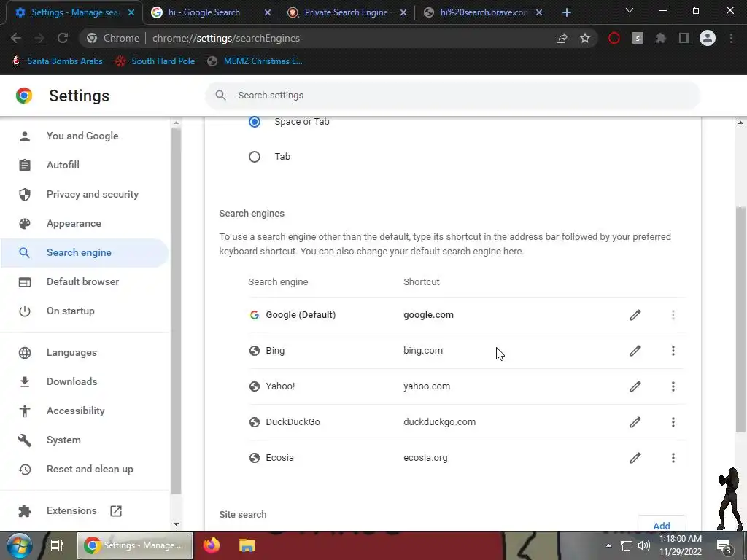Open South Hard Pole bookmark
Screen dimensions: 747x560
pyautogui.click(x=155, y=61)
